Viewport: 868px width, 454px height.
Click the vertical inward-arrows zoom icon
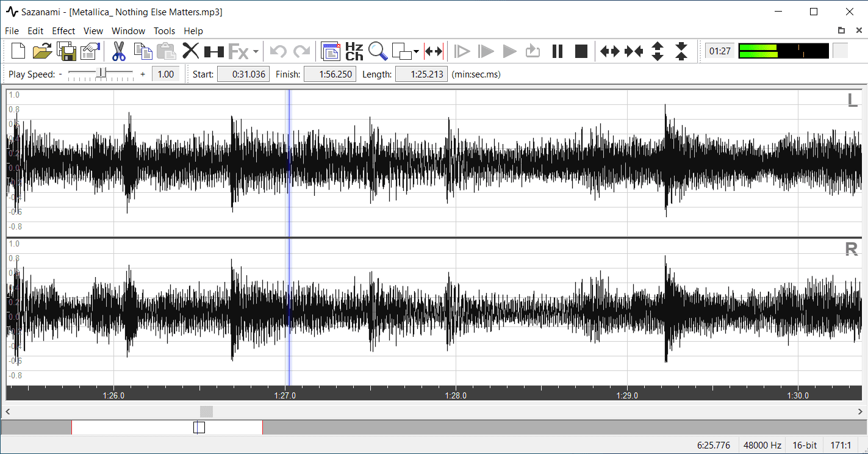pyautogui.click(x=681, y=51)
